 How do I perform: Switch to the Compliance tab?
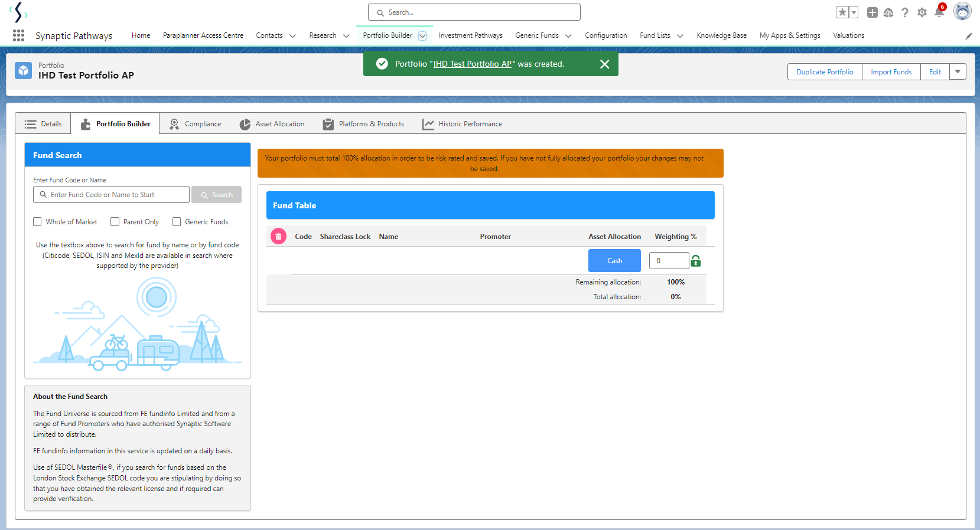click(x=195, y=124)
